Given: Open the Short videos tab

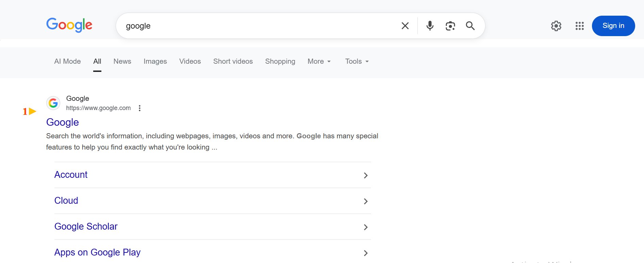Looking at the screenshot, I should (233, 61).
